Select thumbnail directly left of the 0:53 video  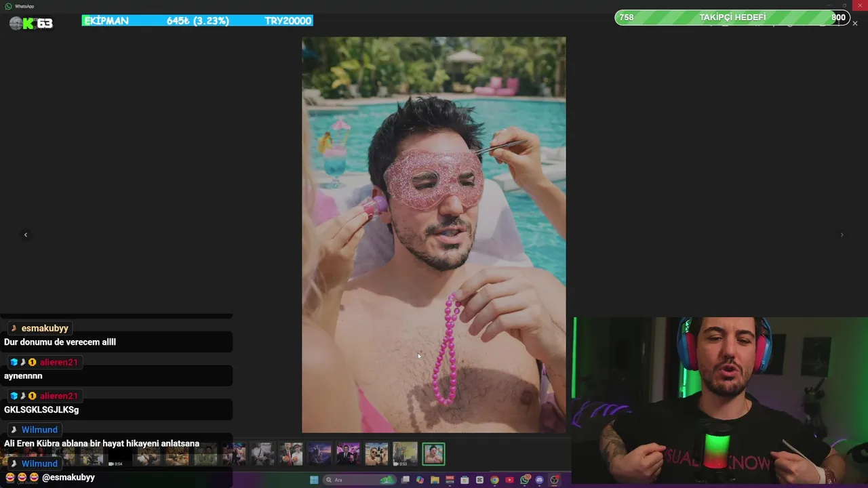(x=376, y=454)
